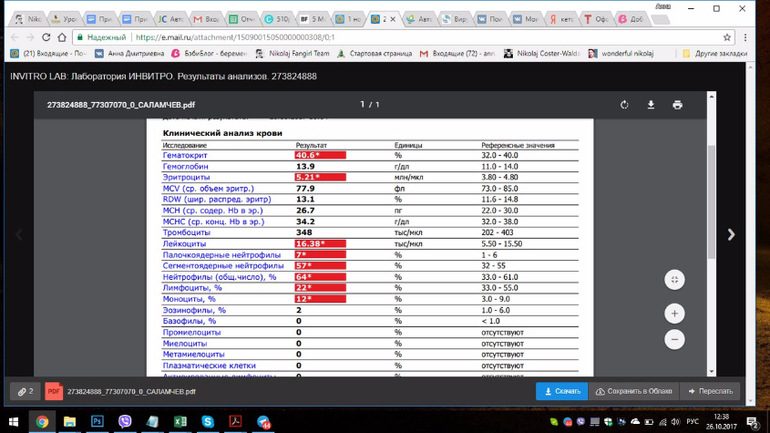Click the blue Скачать button
This screenshot has height=433, width=770.
[x=562, y=391]
